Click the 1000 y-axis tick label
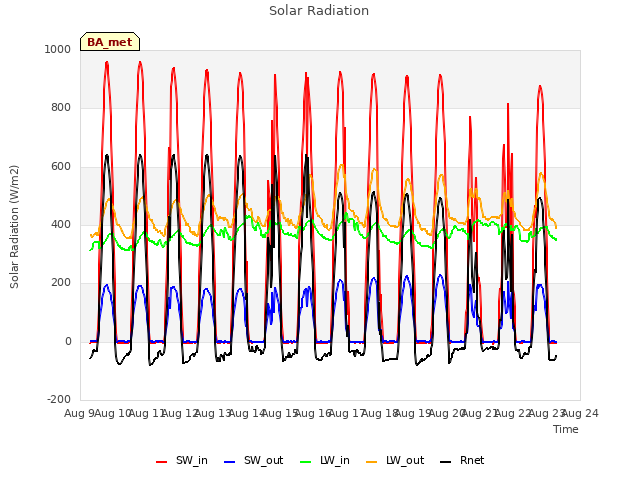Viewport: 640px width, 480px height. pyautogui.click(x=58, y=49)
